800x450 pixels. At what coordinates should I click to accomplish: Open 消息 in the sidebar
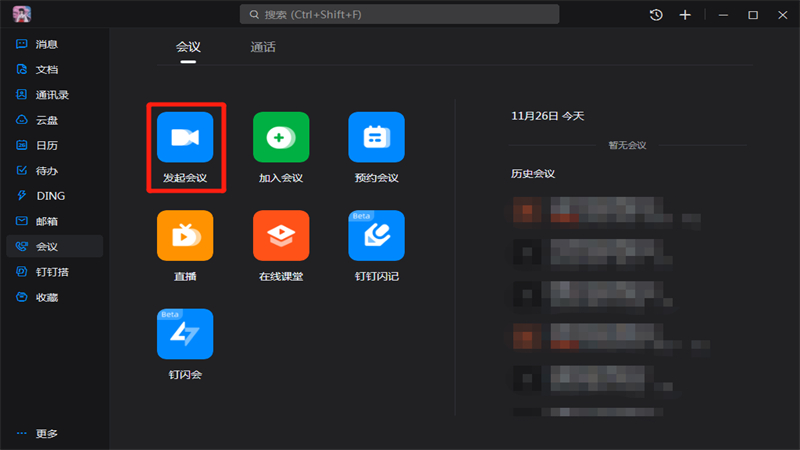pos(55,44)
